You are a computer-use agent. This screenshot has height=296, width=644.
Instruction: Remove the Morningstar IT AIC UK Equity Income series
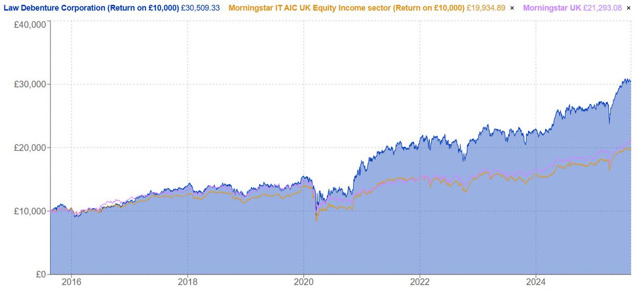(x=511, y=8)
